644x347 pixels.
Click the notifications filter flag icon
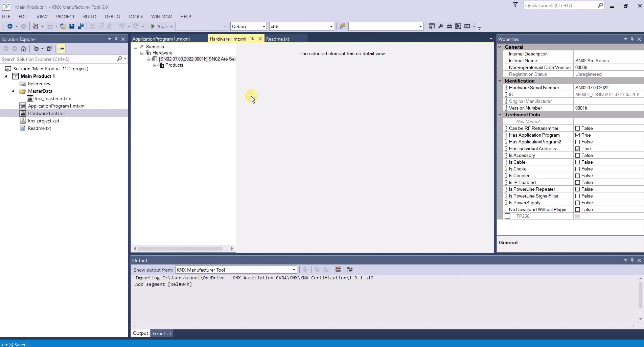point(515,5)
